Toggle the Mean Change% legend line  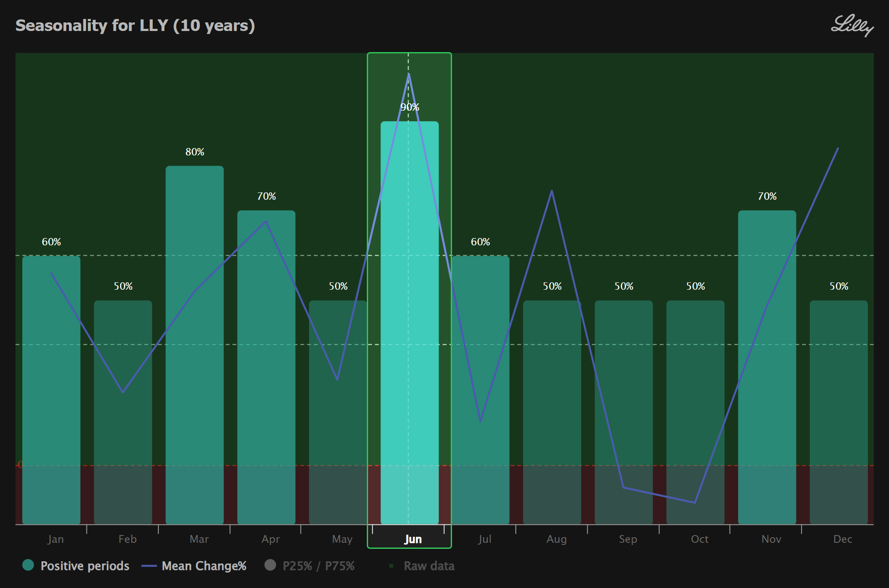point(149,566)
